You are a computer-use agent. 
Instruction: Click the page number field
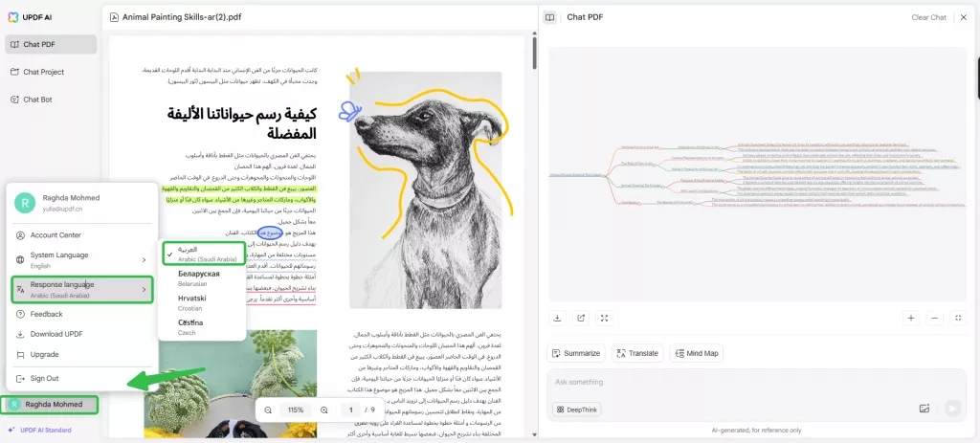pos(351,410)
